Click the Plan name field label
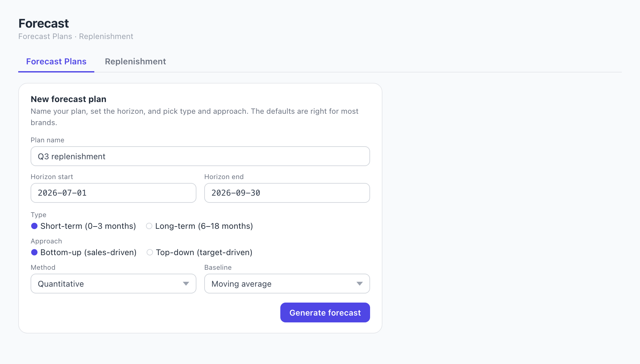Viewport: 640px width, 364px height. tap(47, 140)
